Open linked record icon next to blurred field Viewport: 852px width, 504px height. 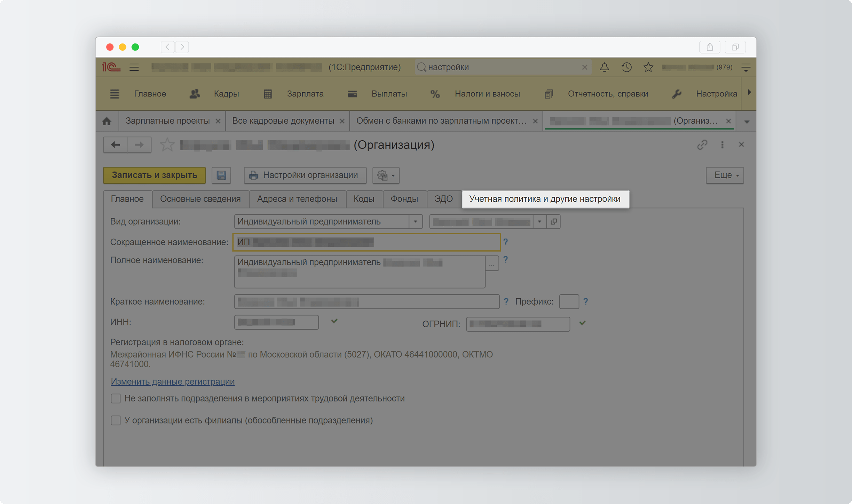[x=553, y=221]
